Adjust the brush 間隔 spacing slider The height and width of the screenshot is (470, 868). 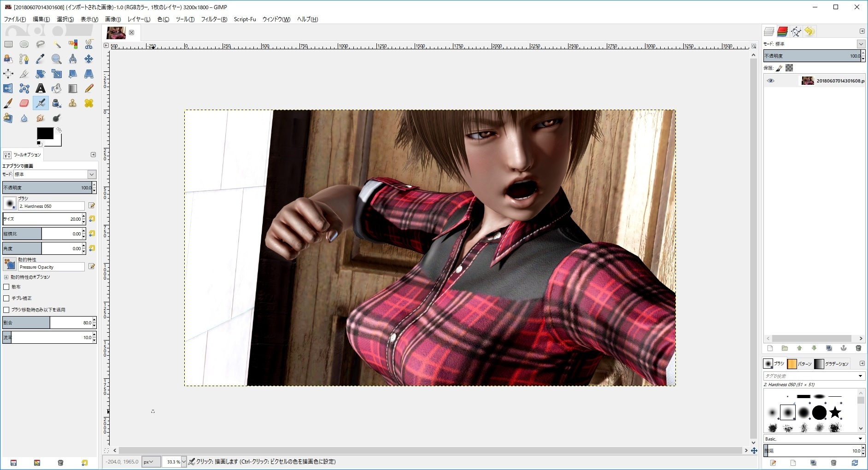click(815, 451)
